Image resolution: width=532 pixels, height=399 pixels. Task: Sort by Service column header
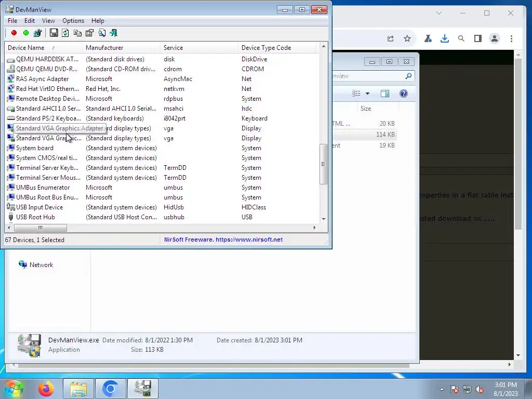[x=199, y=48]
